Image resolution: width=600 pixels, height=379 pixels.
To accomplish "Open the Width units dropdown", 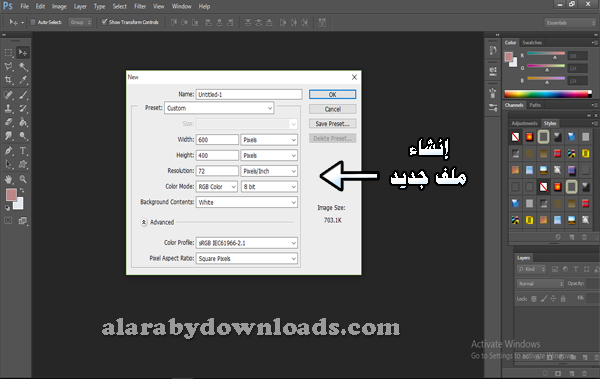I will click(x=269, y=140).
